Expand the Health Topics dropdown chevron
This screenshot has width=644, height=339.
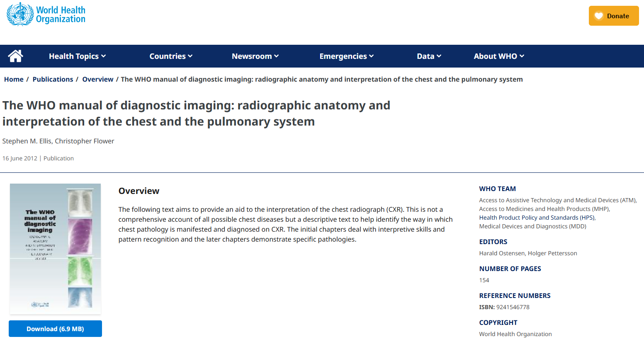104,56
